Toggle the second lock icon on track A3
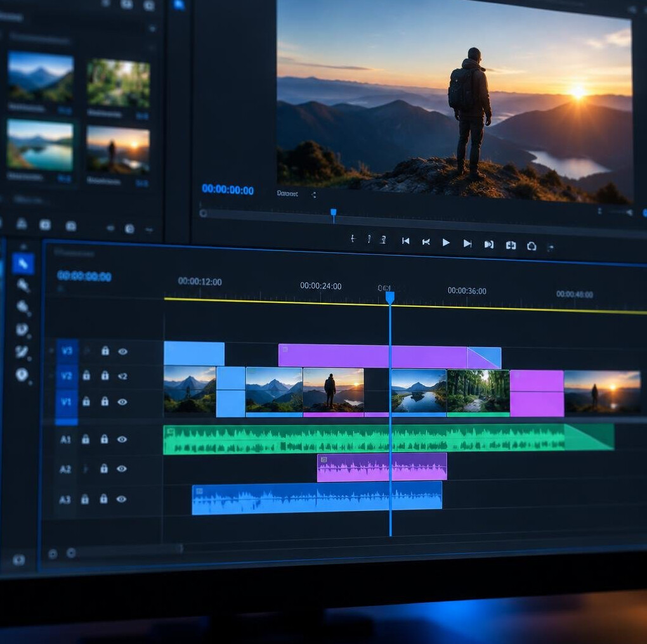 click(x=103, y=498)
